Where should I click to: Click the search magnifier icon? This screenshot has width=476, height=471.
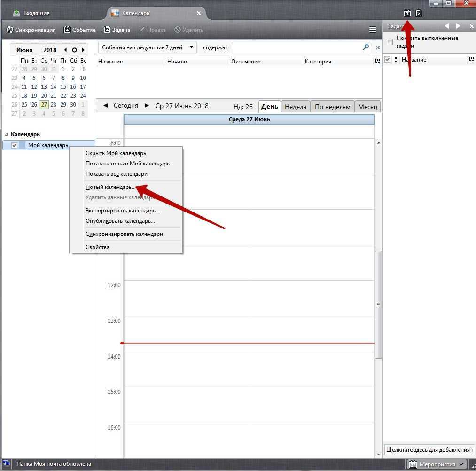(x=366, y=47)
